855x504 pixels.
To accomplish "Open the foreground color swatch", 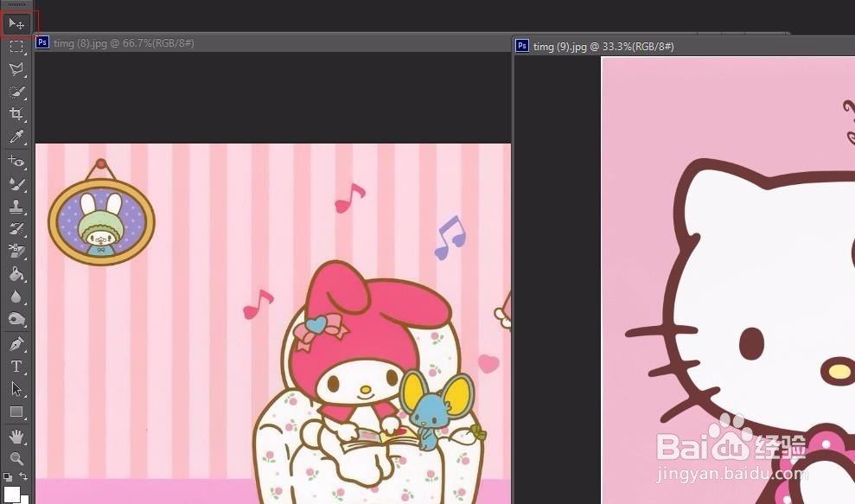I will click(11, 494).
